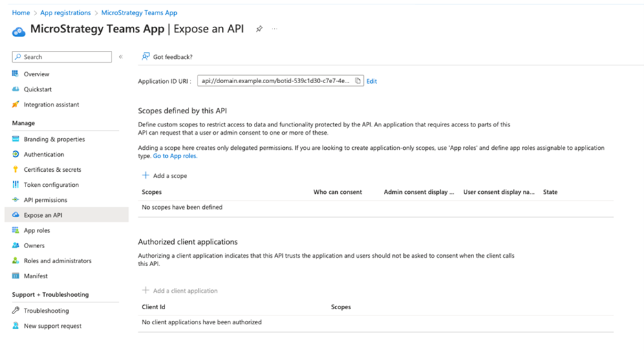Screen dimensions: 644x356
Task: Copy the Application ID URI to clipboard
Action: click(358, 81)
